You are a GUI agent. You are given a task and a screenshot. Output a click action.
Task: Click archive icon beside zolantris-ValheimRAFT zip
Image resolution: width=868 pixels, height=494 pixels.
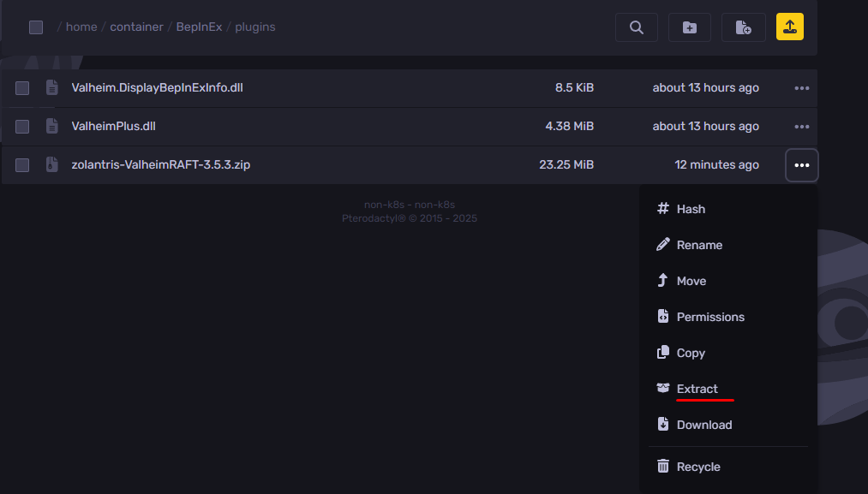(52, 164)
